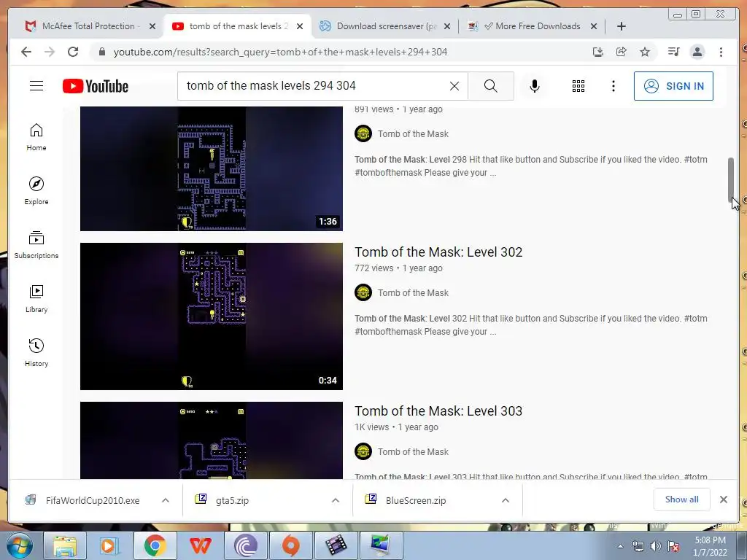The width and height of the screenshot is (747, 560).
Task: Open YouTube apps grid icon
Action: 578,86
